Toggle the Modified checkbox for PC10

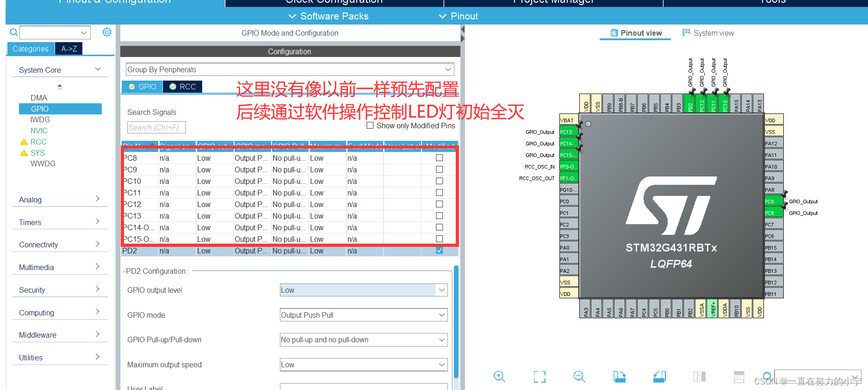point(440,181)
